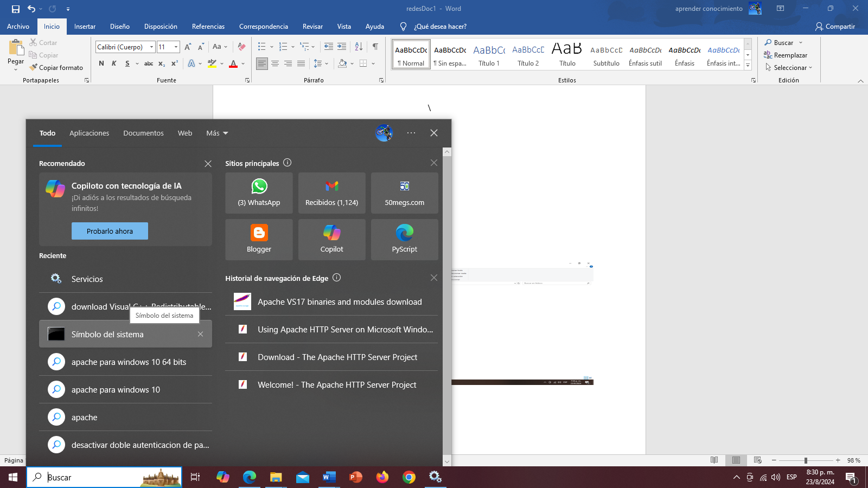868x488 pixels.
Task: Select the Documentos tab in the search panel
Action: click(143, 133)
